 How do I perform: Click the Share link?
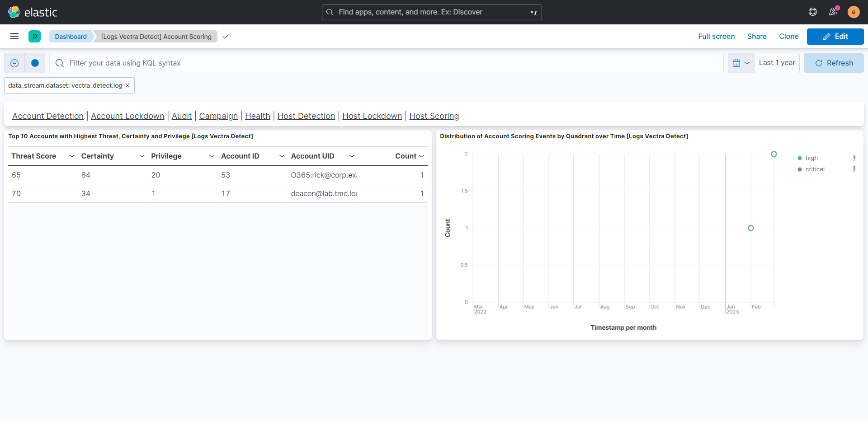(757, 37)
